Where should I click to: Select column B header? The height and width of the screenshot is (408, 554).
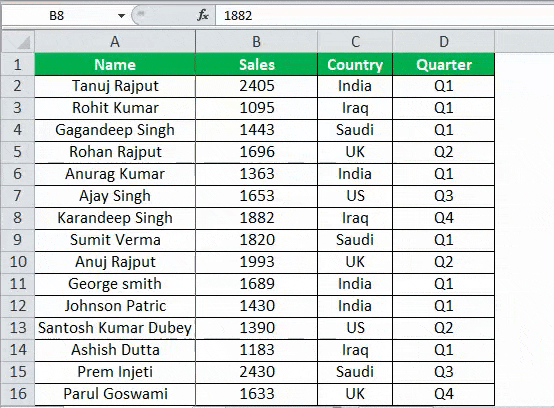[x=257, y=42]
